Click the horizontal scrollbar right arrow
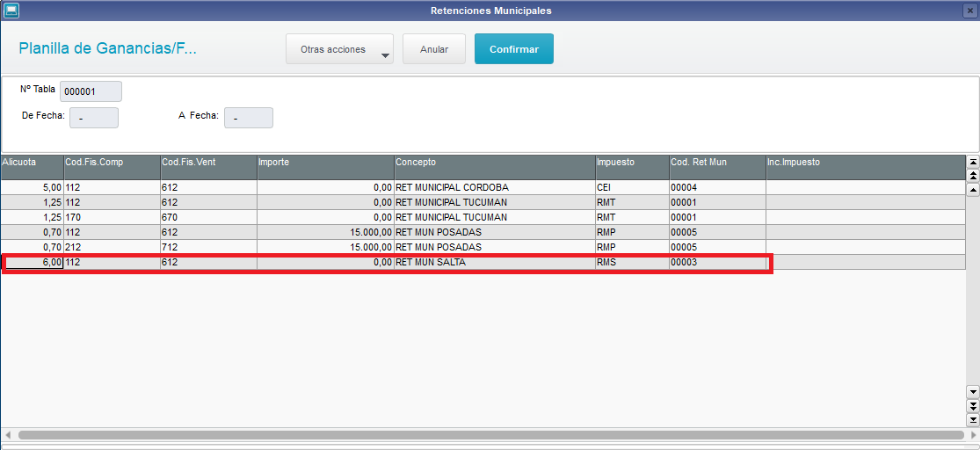The width and height of the screenshot is (980, 450). click(972, 434)
